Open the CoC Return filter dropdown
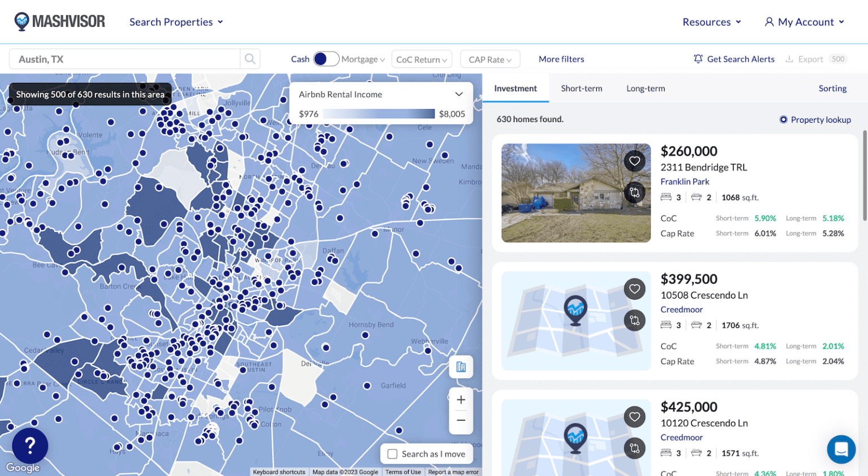The width and height of the screenshot is (868, 476). point(422,59)
